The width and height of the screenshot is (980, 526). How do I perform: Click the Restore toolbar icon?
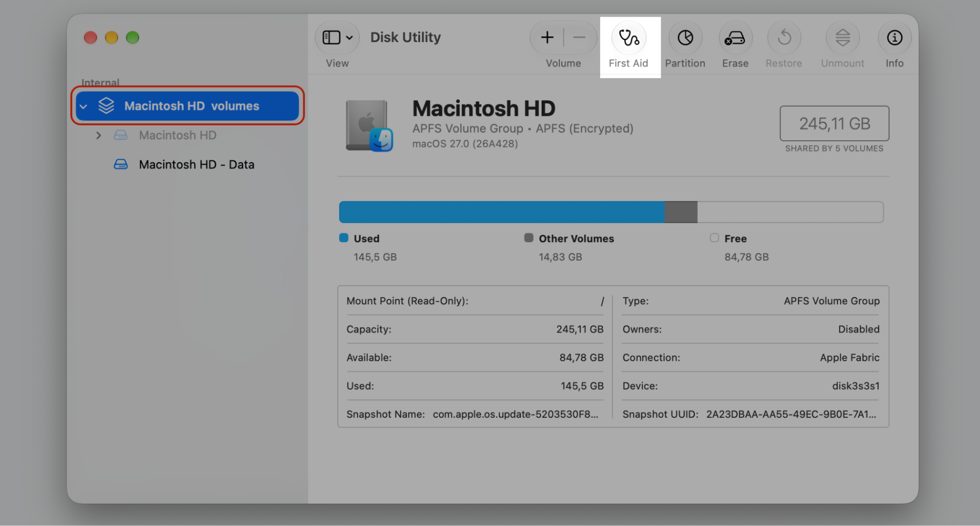click(784, 38)
